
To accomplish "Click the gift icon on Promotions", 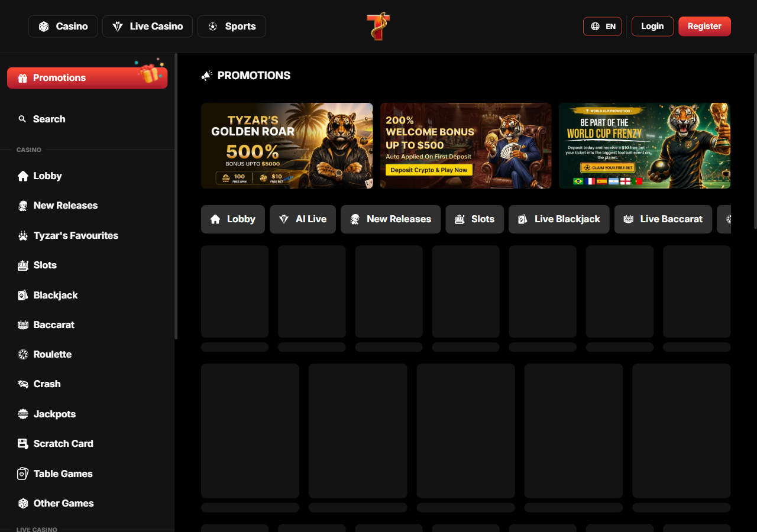I will pyautogui.click(x=22, y=78).
